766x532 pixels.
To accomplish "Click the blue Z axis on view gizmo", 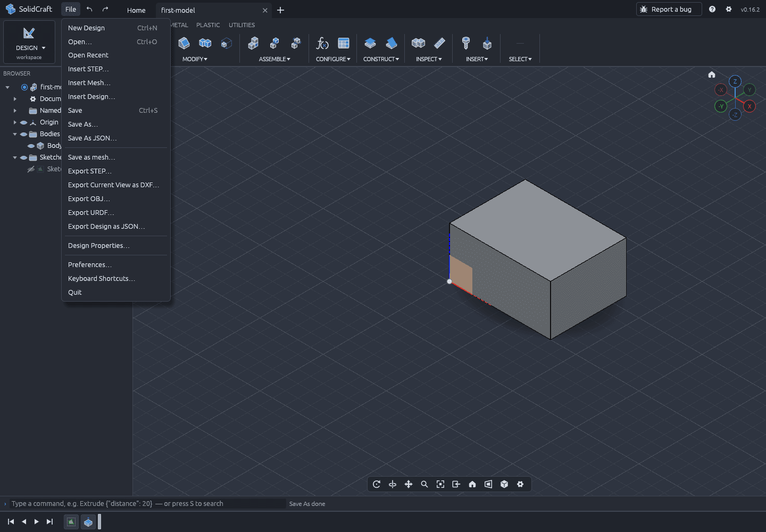I will pyautogui.click(x=735, y=81).
